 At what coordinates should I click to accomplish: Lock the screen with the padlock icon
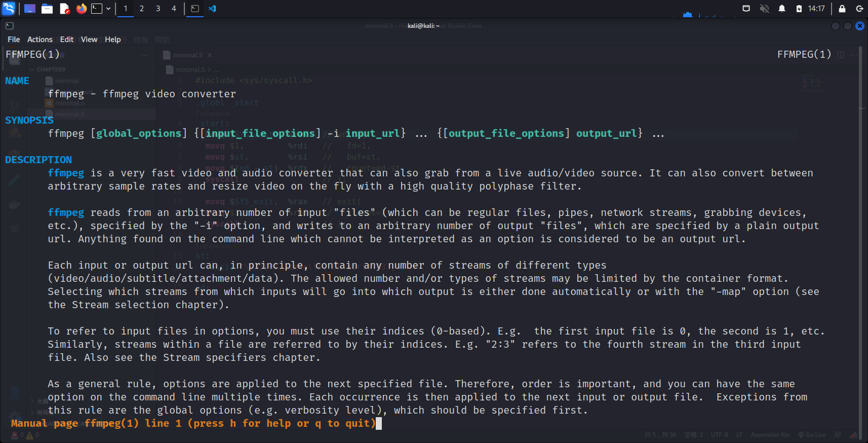point(842,9)
